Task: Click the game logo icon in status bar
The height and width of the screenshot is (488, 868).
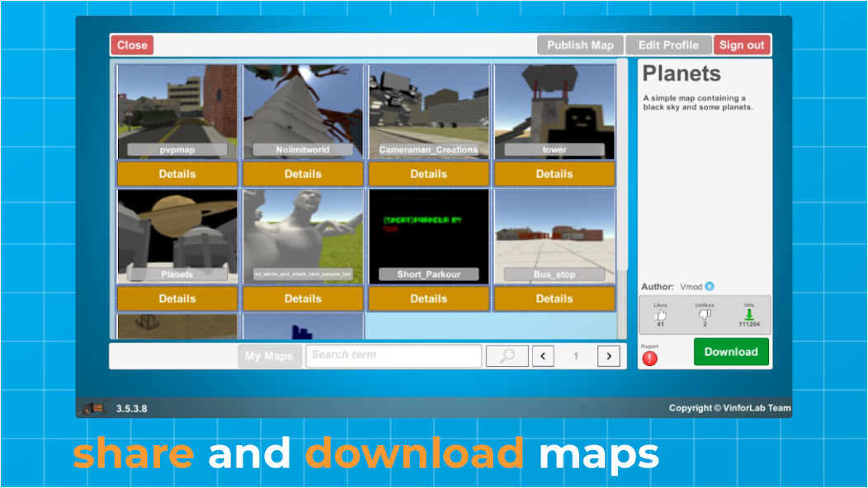Action: pyautogui.click(x=92, y=406)
